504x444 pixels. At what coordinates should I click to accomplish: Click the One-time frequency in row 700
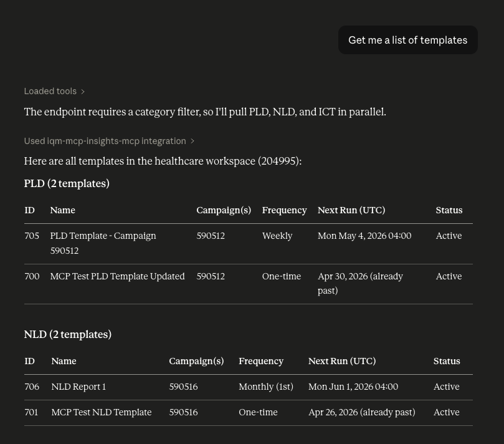coord(282,276)
